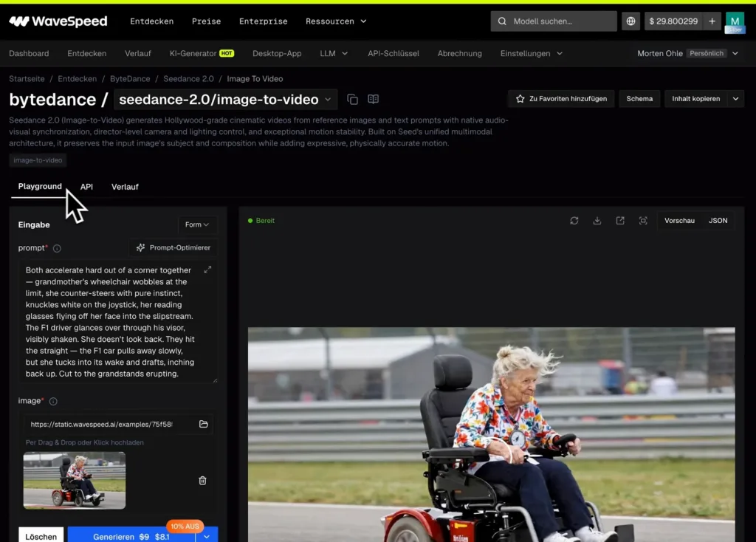Click the star favorite icon
The image size is (756, 542).
point(520,99)
